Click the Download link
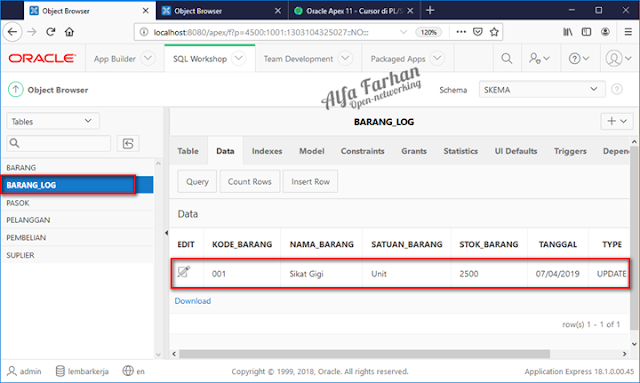 [x=193, y=301]
